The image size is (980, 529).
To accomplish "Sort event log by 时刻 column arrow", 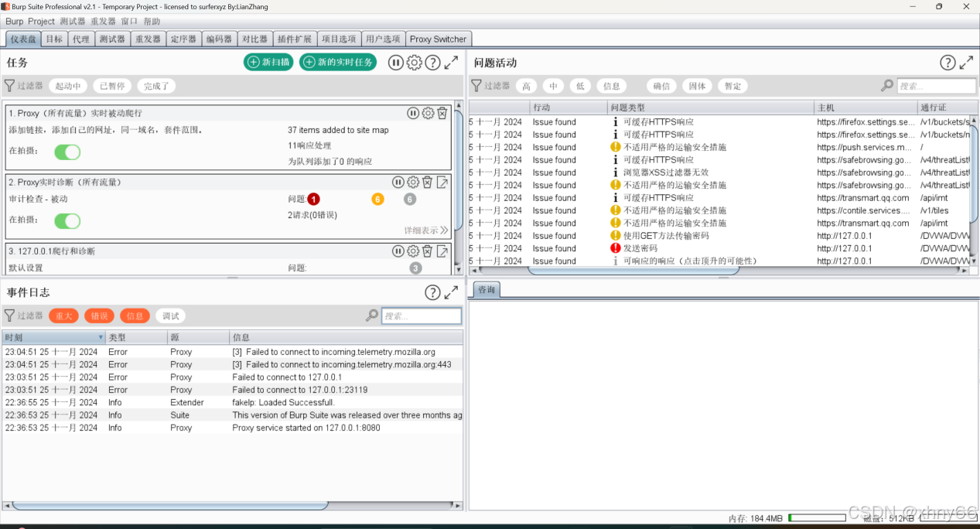I will coord(101,338).
